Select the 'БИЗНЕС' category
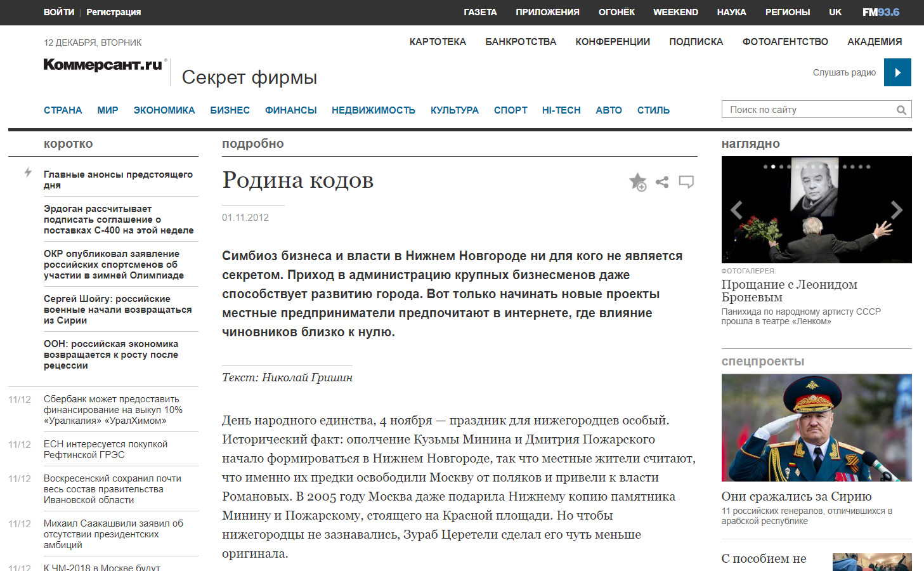Screen dimensions: 924x571 pyautogui.click(x=230, y=110)
